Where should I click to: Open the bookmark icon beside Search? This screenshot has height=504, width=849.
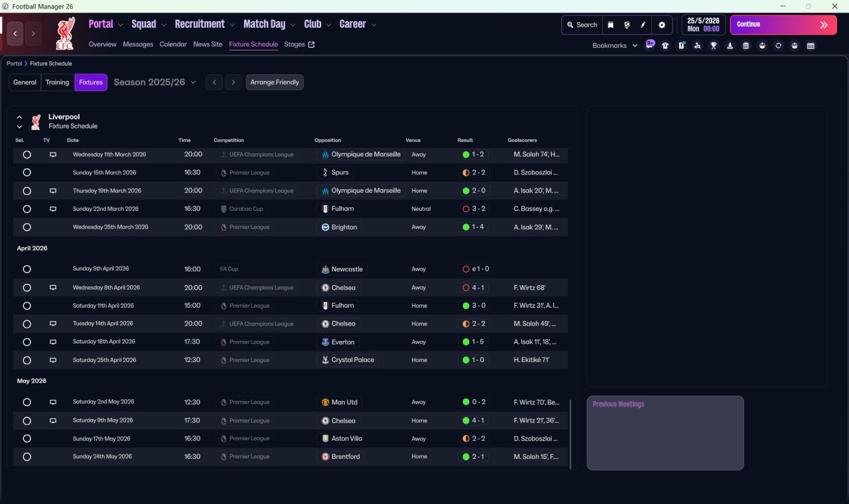[x=611, y=25]
